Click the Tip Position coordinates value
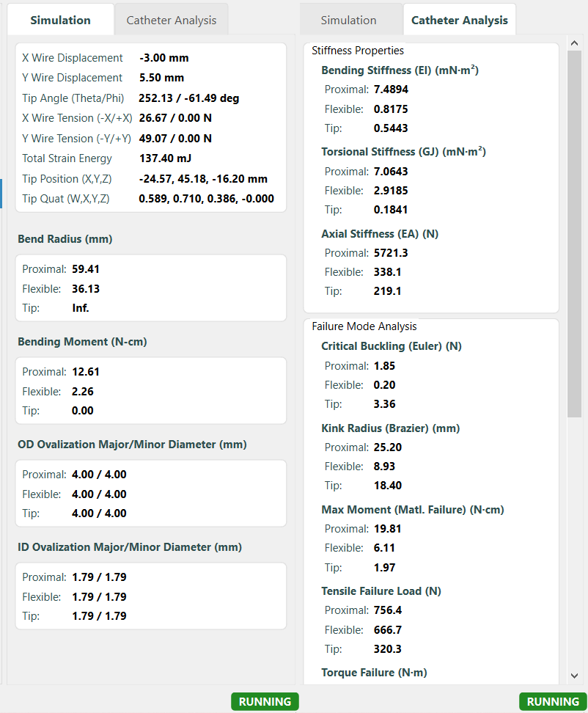 [x=202, y=179]
